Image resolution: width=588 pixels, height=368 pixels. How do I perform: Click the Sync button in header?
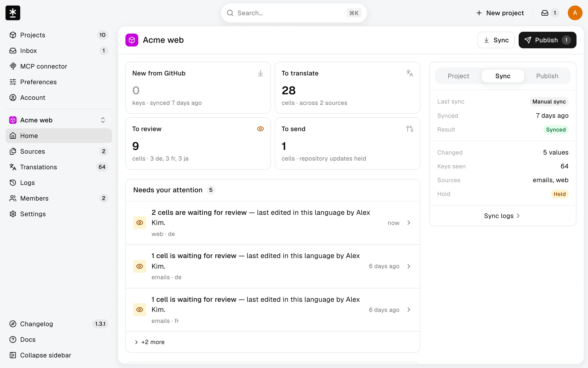pyautogui.click(x=496, y=40)
